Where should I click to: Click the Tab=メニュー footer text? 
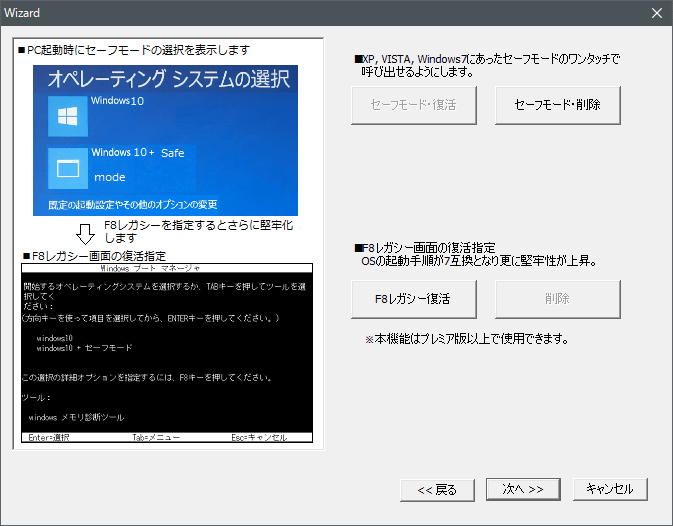156,437
